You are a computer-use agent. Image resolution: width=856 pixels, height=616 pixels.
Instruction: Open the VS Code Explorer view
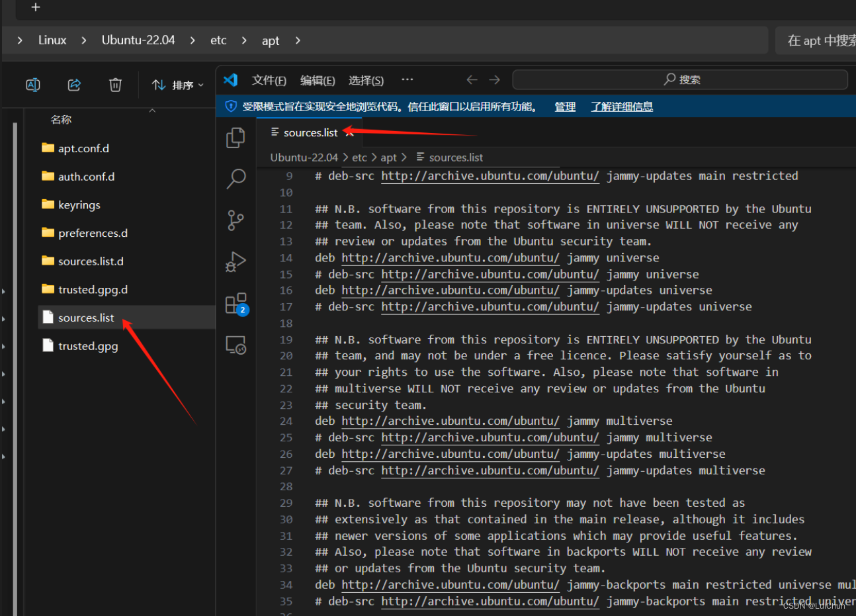click(235, 138)
